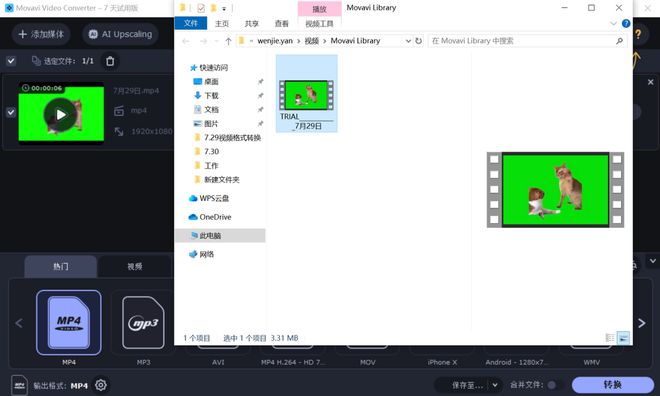This screenshot has width=660, height=396.
Task: Show next format presets with right chevron
Action: click(641, 323)
